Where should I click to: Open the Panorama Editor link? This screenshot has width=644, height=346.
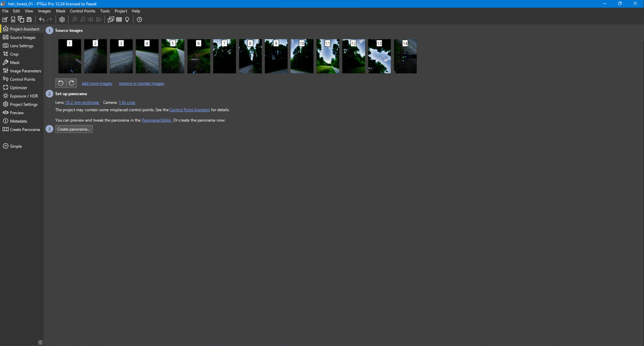tap(157, 120)
